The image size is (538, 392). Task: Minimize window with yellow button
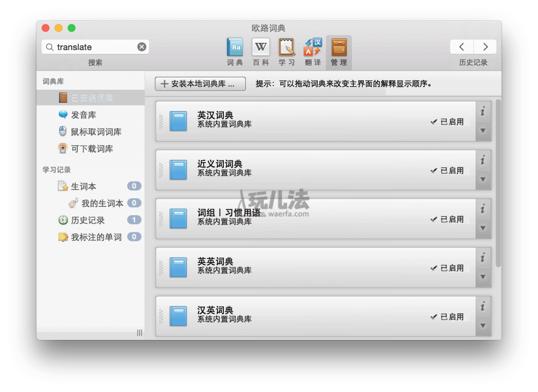pos(59,28)
